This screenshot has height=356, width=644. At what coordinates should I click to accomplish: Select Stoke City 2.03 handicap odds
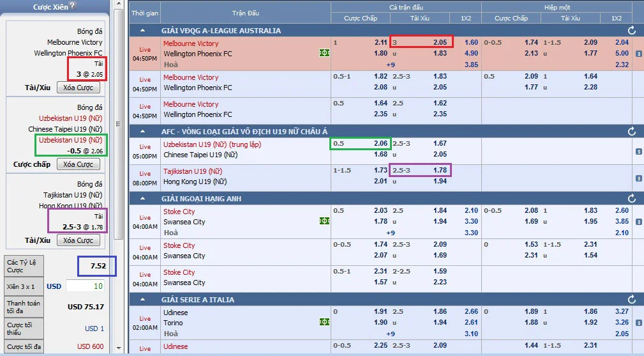point(381,210)
